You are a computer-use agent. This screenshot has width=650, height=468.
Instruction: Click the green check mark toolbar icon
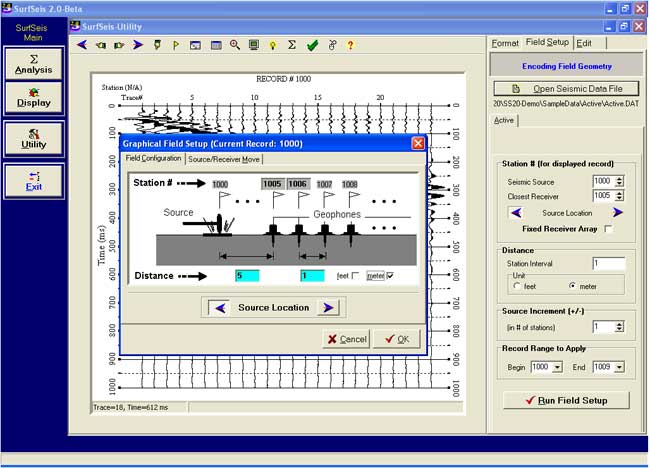tap(313, 45)
